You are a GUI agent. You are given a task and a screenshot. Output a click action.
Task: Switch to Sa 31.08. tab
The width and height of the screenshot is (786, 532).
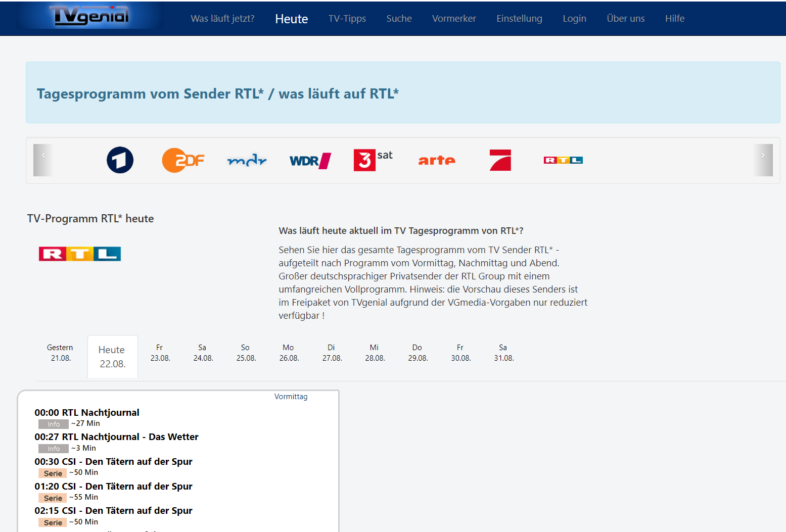[x=503, y=353]
